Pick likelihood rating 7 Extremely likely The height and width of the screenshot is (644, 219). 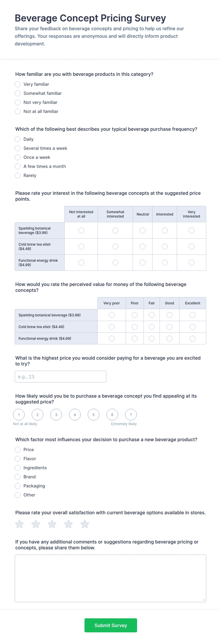[131, 415]
